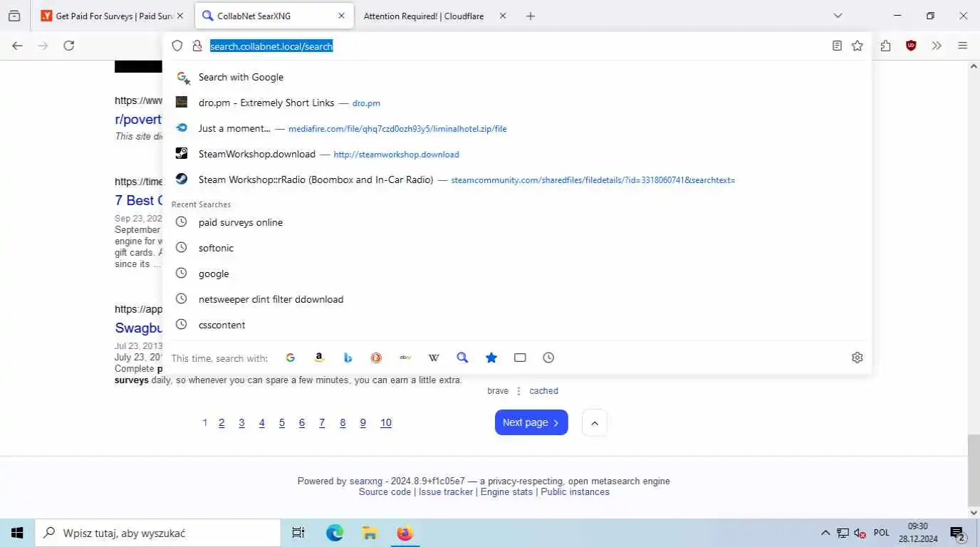Viewport: 980px width, 547px height.
Task: Search this time with eBay icon
Action: (405, 358)
